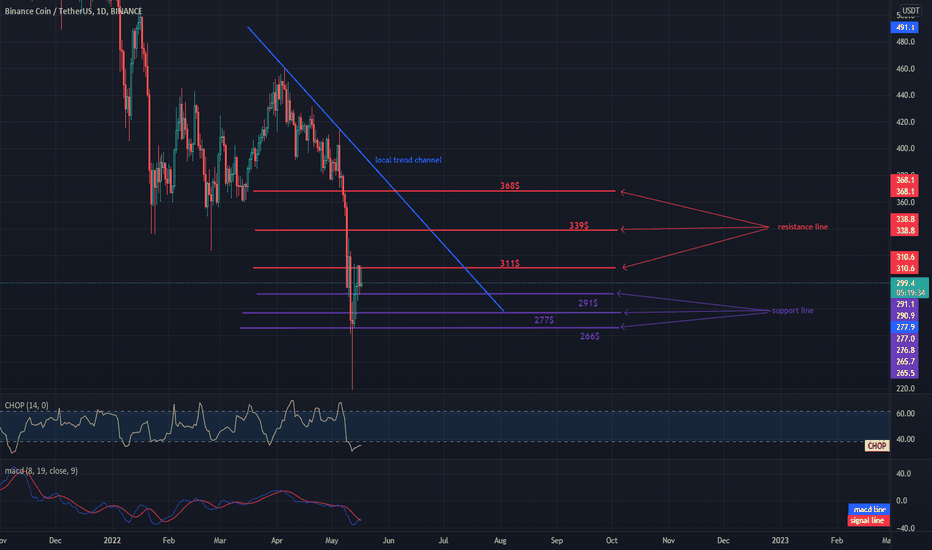Click the 'signal line' red tag
This screenshot has width=932, height=550.
coord(867,521)
